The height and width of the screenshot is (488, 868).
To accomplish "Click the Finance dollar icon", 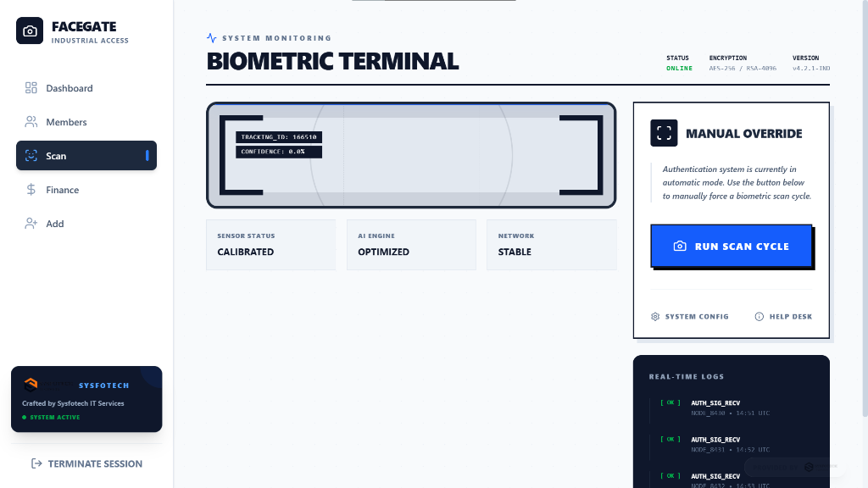I will click(x=31, y=190).
